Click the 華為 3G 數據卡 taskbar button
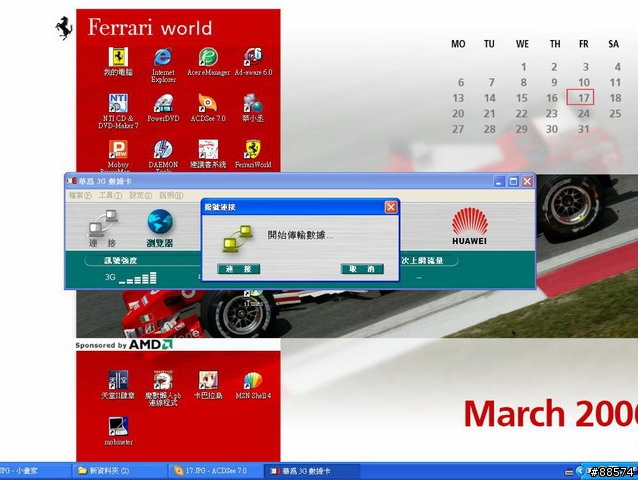Screen dimensions: 638x480 tap(312, 471)
